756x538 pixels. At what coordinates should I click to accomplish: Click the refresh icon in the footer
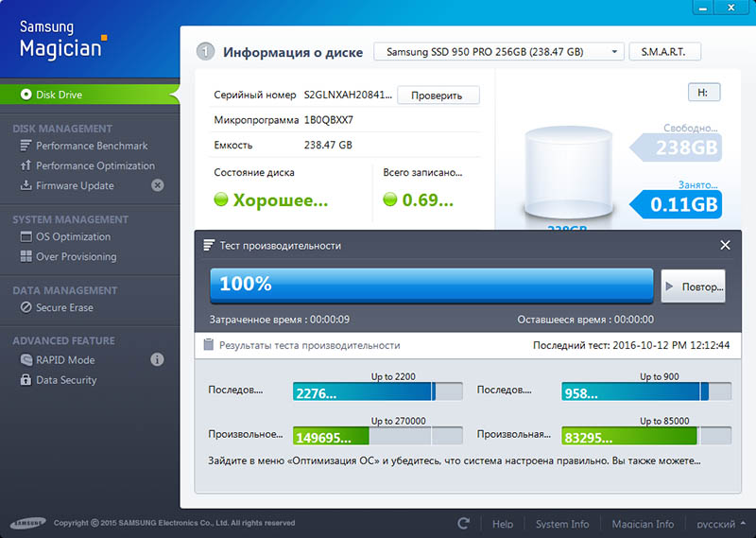click(x=463, y=523)
